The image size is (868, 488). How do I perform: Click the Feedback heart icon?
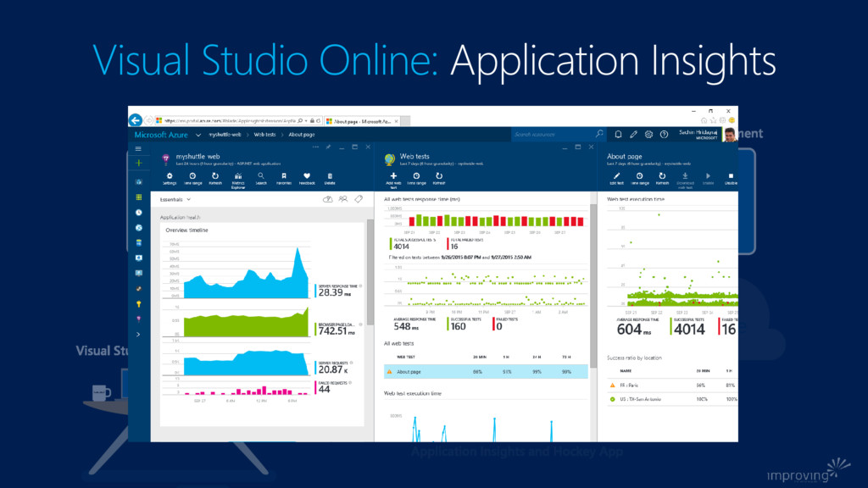click(x=306, y=177)
